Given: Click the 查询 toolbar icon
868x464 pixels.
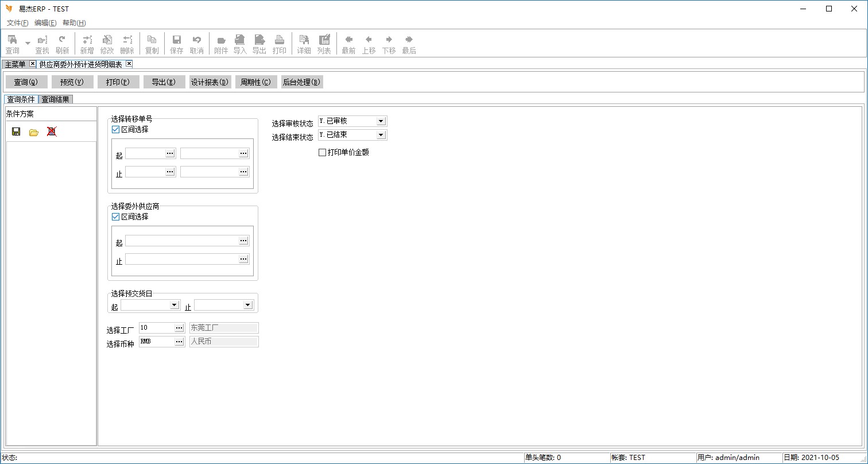Looking at the screenshot, I should (12, 44).
